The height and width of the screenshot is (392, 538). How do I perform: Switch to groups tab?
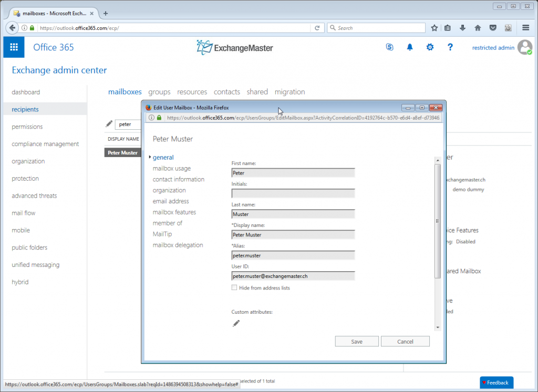(159, 91)
